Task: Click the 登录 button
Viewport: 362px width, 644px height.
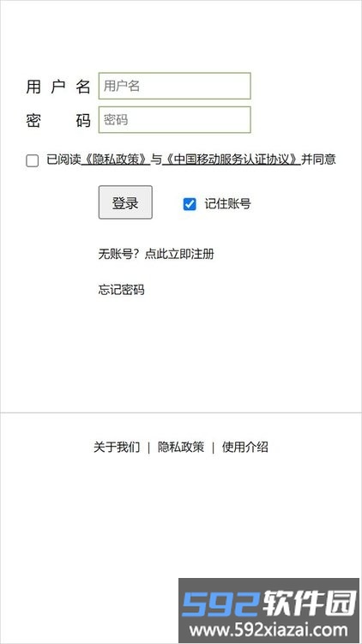Action: pos(125,202)
